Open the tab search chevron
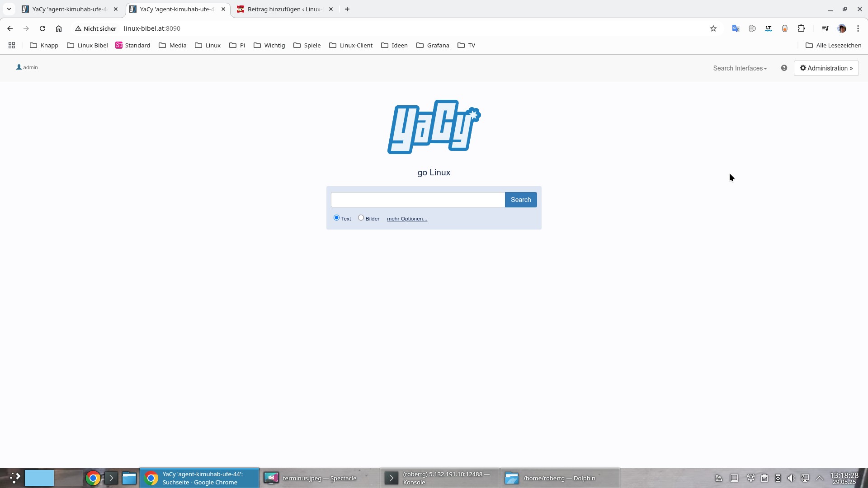Viewport: 868px width, 488px height. coord(9,9)
